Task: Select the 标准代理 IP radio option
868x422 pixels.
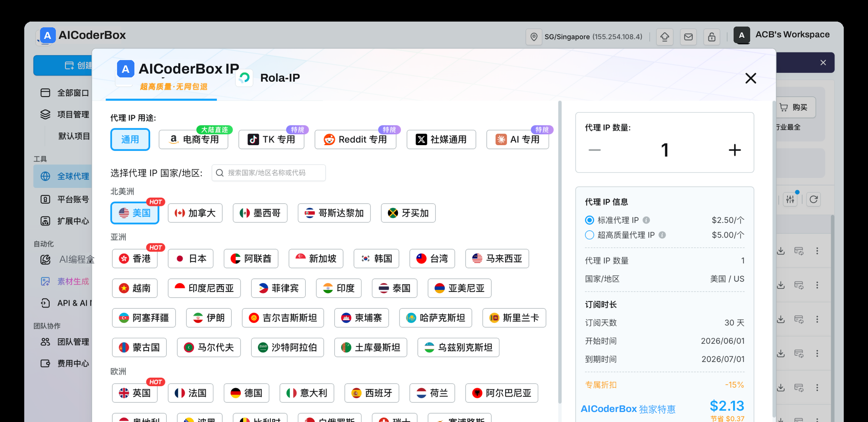Action: coord(590,220)
